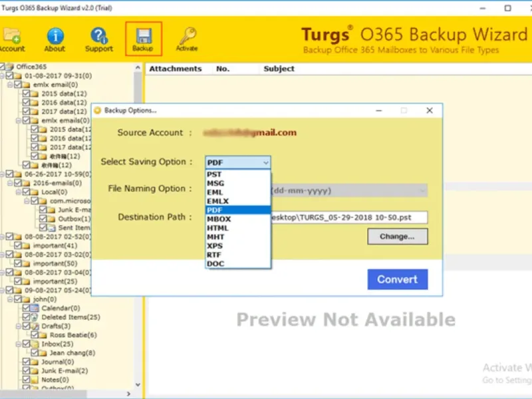Choose HTML from the saving options list

point(238,228)
